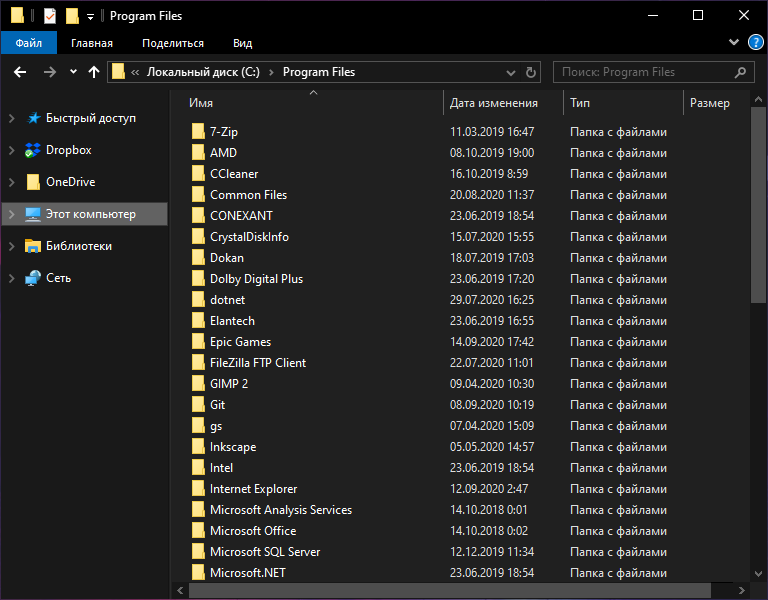This screenshot has width=768, height=600.
Task: Select the Microsoft Office folder name
Action: click(253, 531)
